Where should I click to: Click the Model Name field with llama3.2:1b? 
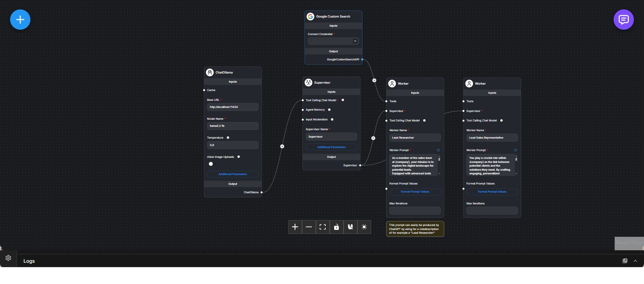coord(233,126)
